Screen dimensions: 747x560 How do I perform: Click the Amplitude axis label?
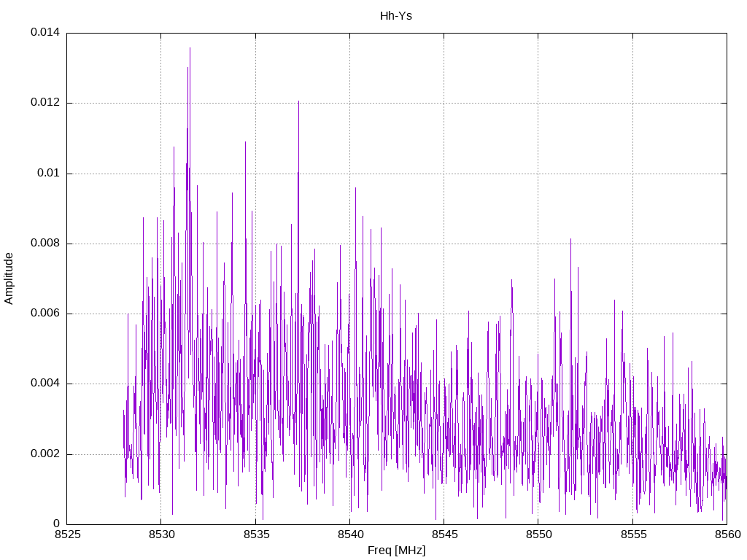point(9,279)
